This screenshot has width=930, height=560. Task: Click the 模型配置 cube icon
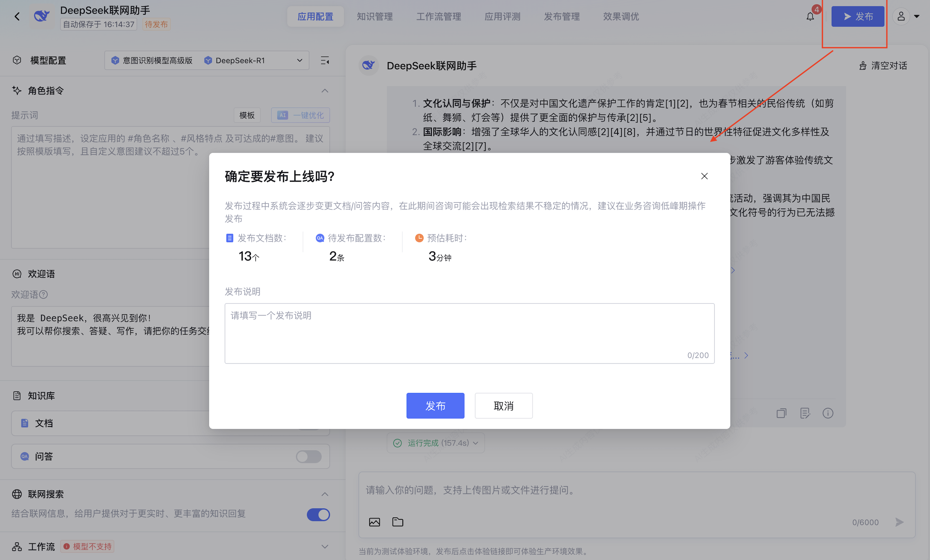[17, 60]
